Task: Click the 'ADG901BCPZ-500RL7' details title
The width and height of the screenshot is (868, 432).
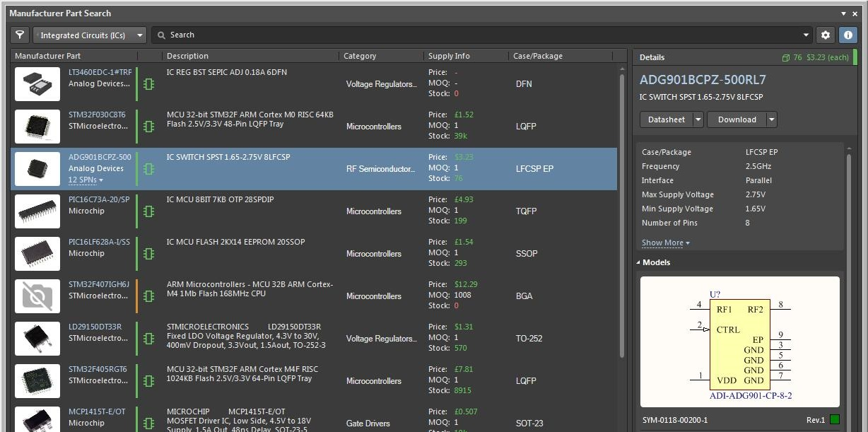Action: point(703,80)
